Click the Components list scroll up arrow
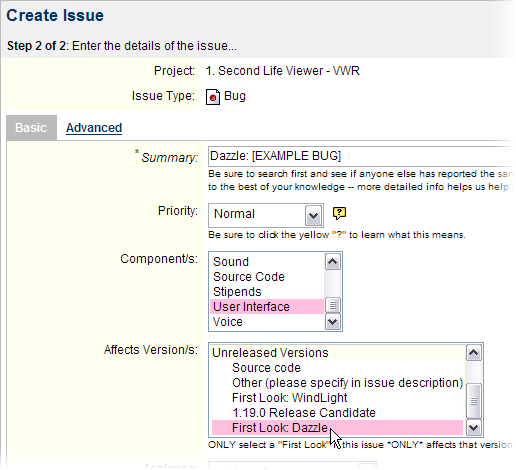 [332, 262]
